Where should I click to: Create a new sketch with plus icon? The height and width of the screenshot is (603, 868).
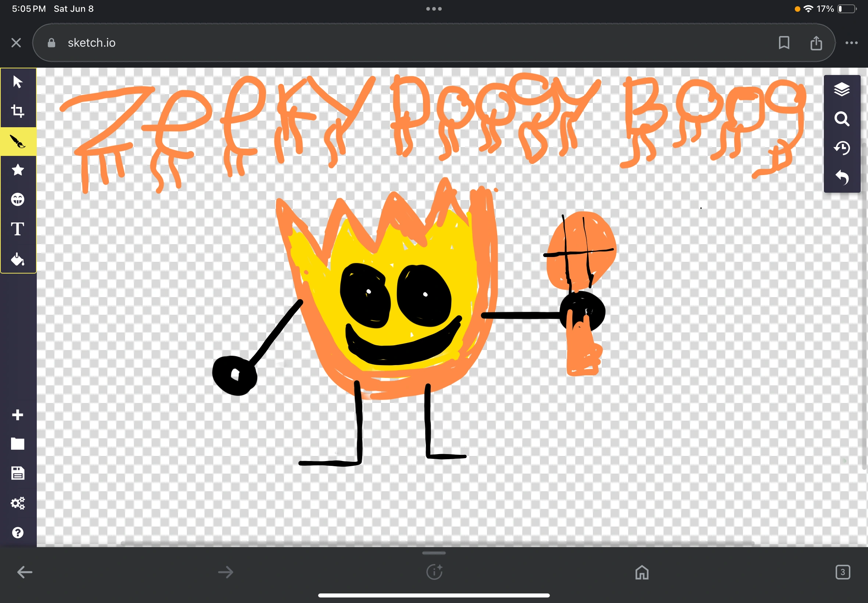coord(17,414)
